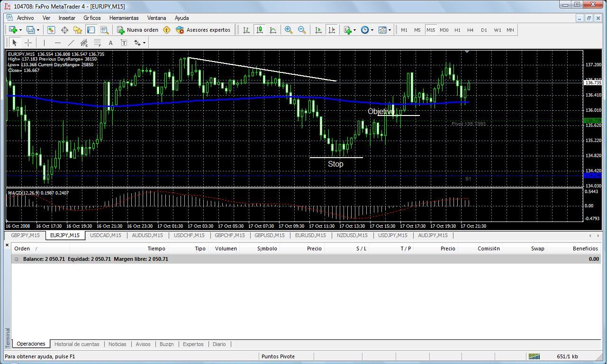Select the trendline drawing tool
Image resolution: width=607 pixels, height=364 pixels.
(x=71, y=43)
